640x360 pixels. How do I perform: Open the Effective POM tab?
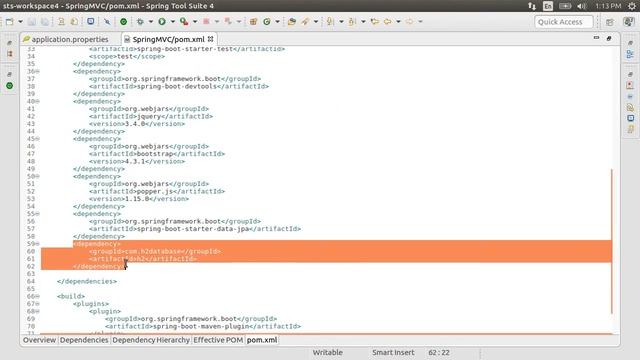tap(218, 340)
